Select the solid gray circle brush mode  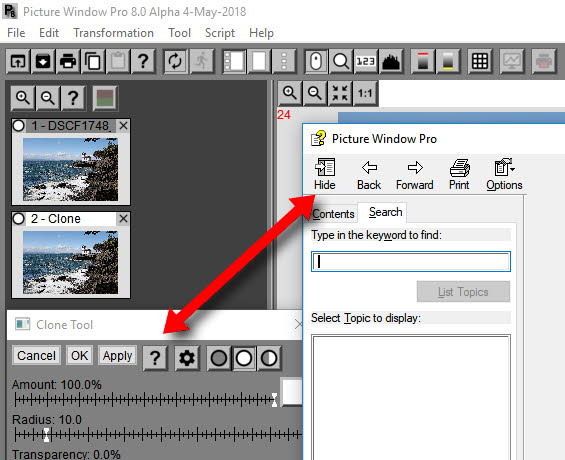219,358
